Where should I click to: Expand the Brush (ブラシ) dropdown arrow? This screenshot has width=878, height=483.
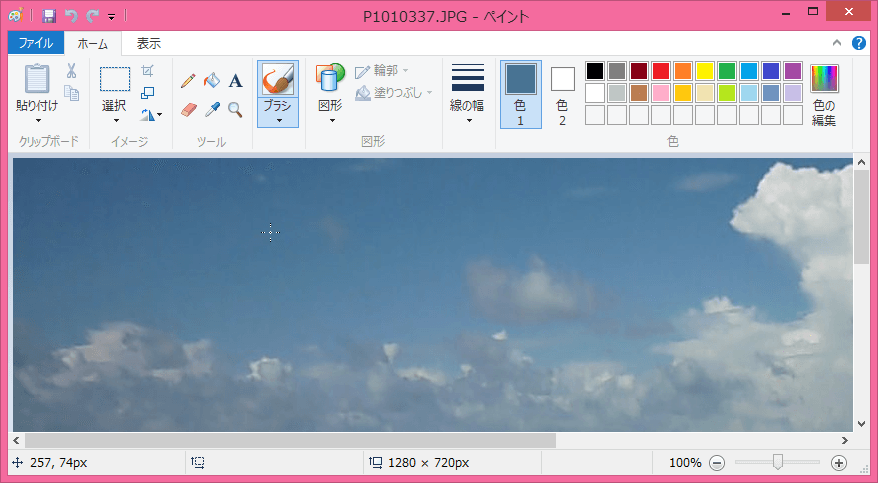[x=278, y=120]
